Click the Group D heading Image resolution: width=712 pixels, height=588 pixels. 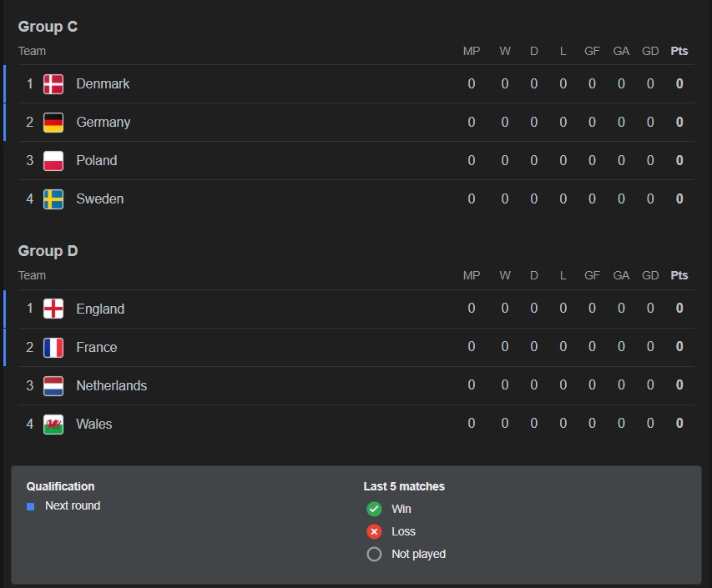[x=48, y=251]
